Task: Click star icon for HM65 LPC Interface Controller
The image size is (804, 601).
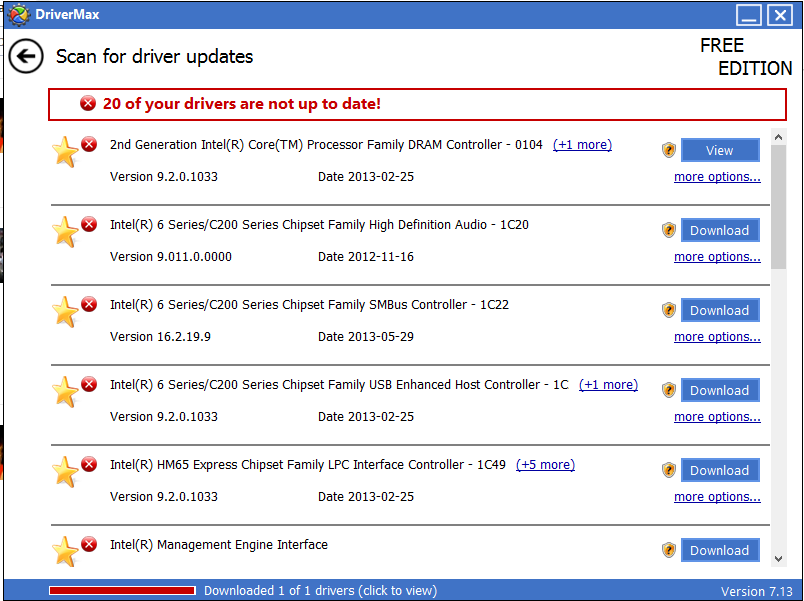Action: coord(65,472)
